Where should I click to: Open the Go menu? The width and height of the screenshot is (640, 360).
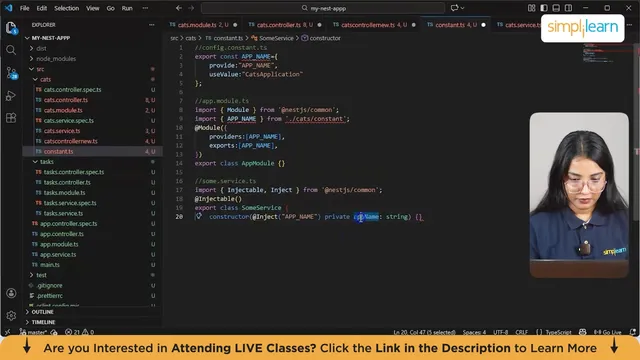[x=111, y=8]
